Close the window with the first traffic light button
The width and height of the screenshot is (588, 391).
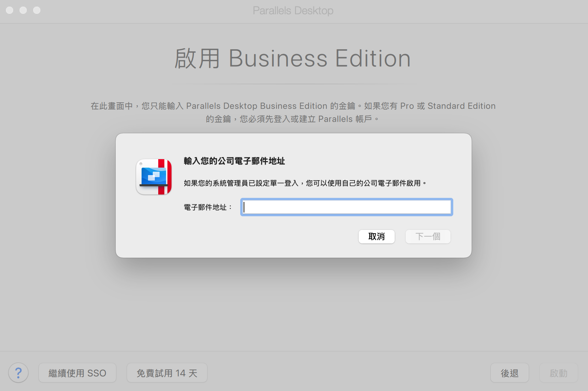tap(10, 10)
